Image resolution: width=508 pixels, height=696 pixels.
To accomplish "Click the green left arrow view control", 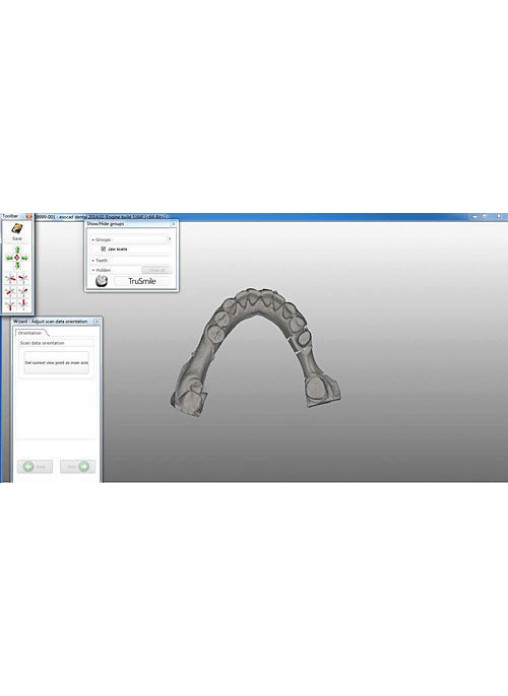I will pos(9,257).
